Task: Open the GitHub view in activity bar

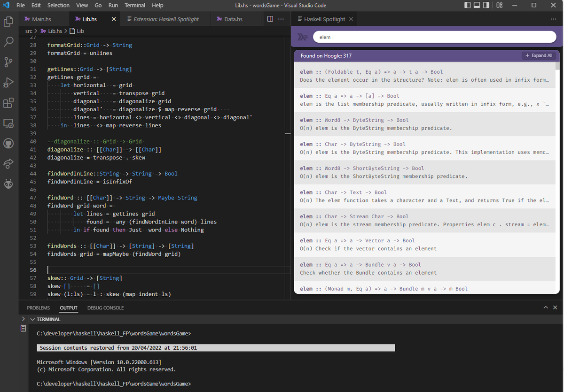Action: point(8,143)
